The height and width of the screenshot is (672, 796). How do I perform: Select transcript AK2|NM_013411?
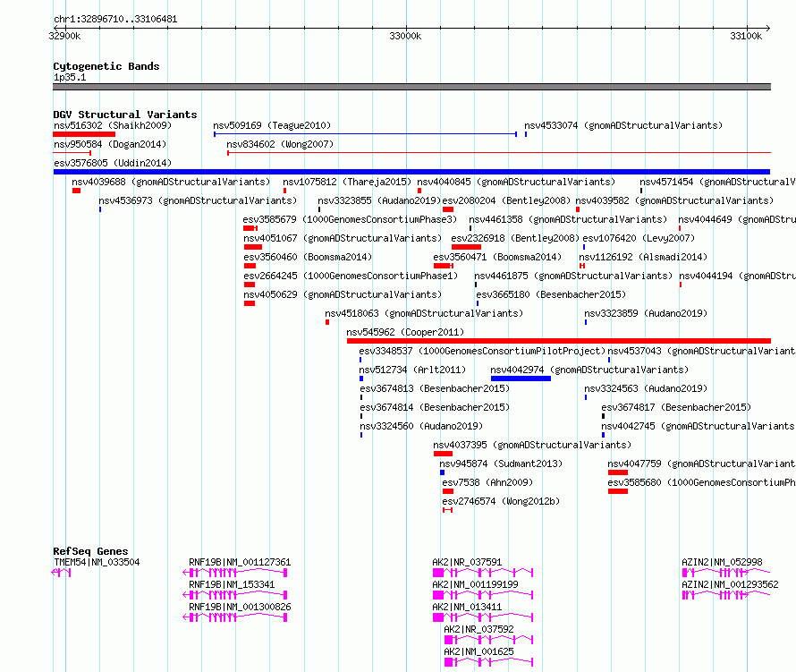[467, 607]
